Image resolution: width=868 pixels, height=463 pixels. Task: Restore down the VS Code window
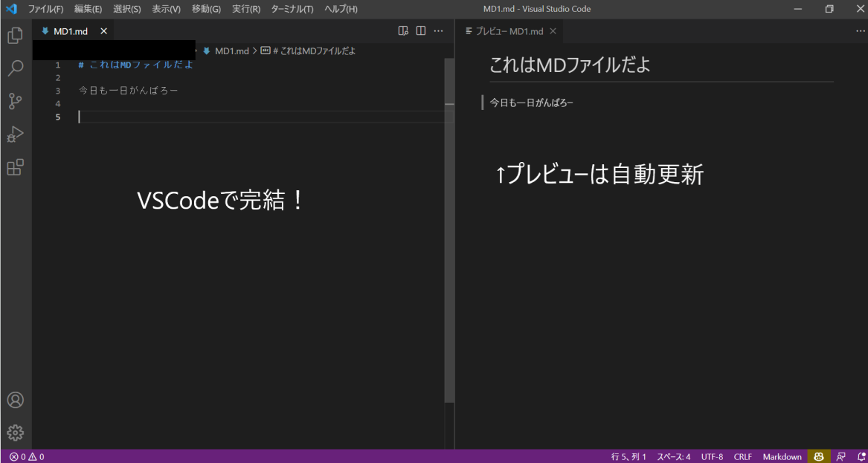pyautogui.click(x=829, y=9)
